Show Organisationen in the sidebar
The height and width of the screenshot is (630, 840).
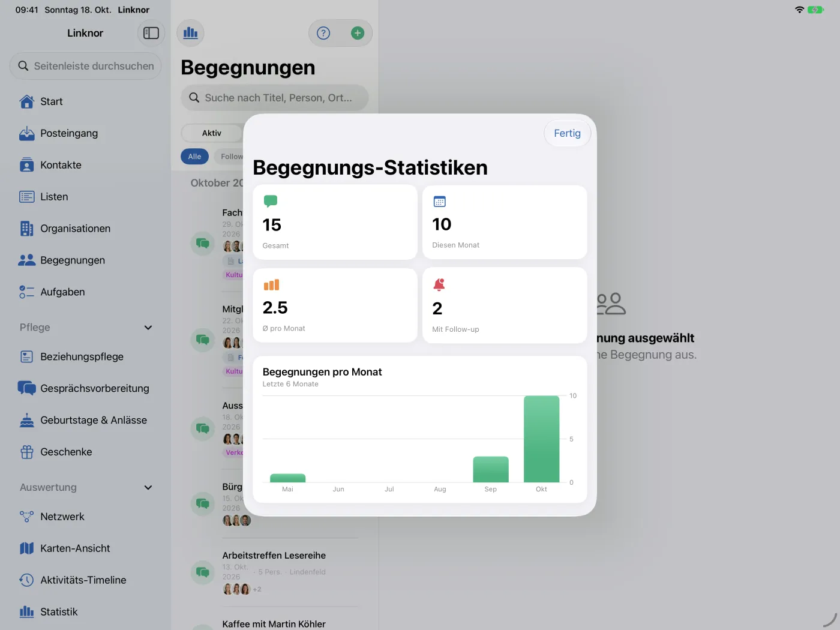[x=85, y=229]
